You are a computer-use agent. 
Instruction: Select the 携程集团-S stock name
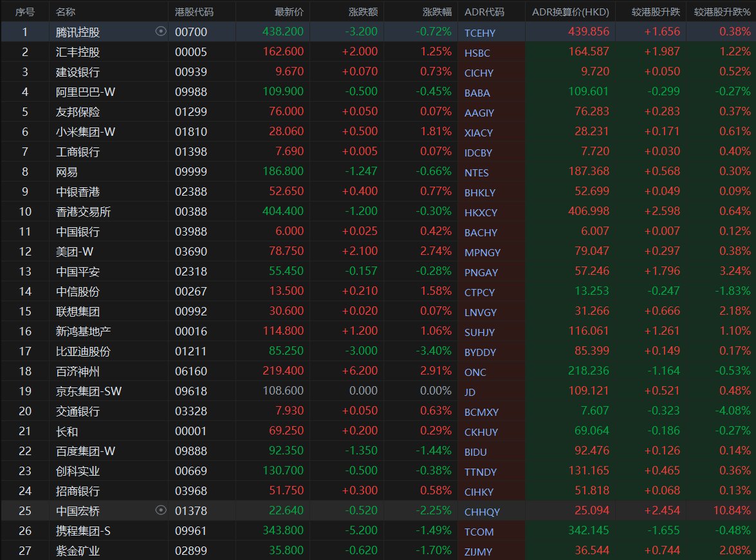point(83,531)
